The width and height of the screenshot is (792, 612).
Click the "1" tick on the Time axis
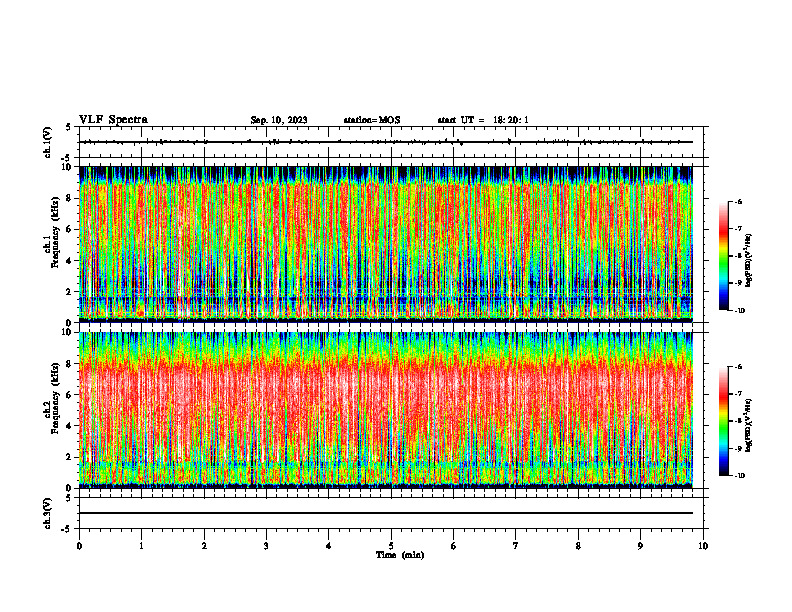pos(141,546)
